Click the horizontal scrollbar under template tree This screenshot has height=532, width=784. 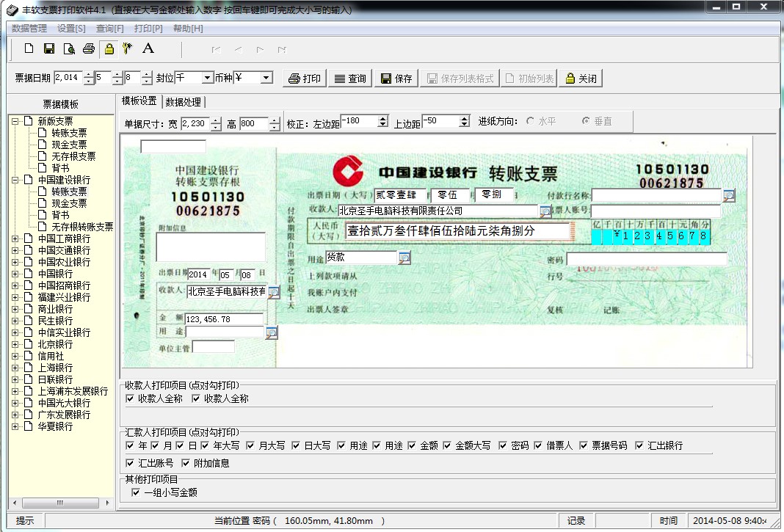pyautogui.click(x=60, y=503)
